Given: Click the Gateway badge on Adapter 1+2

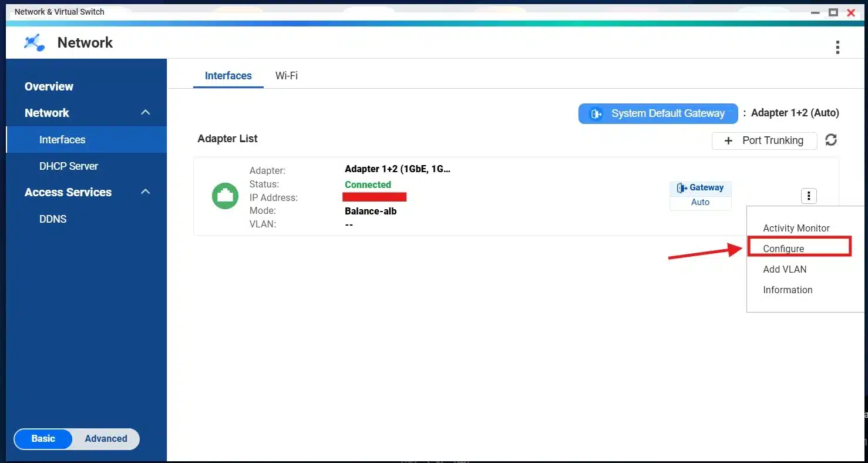Looking at the screenshot, I should click(700, 187).
